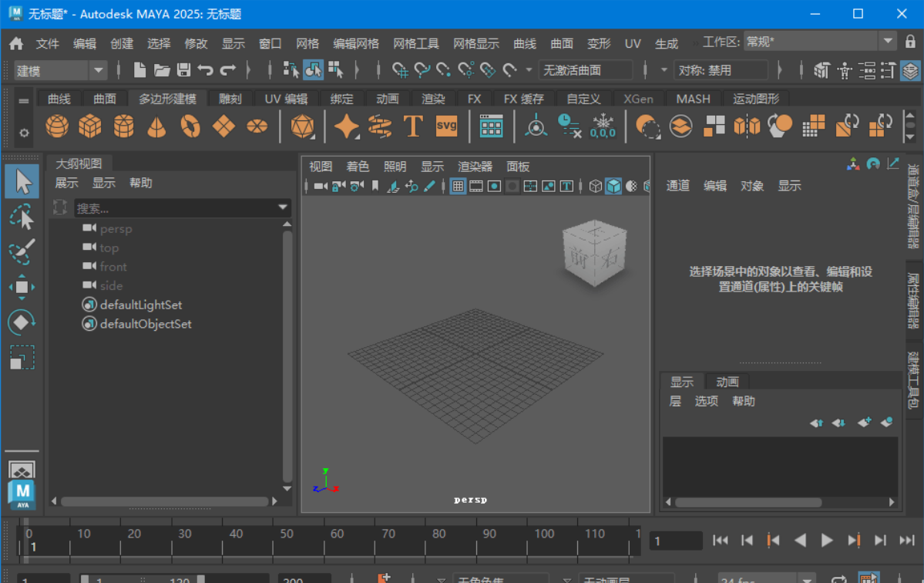Viewport: 924px width, 583px height.
Task: Toggle viewport grid display button
Action: tap(458, 187)
